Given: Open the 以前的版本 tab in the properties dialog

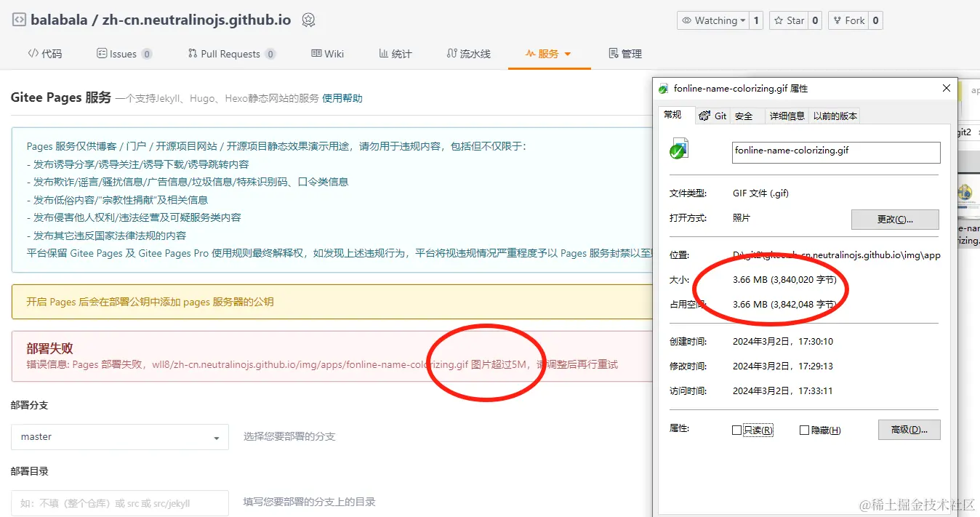Looking at the screenshot, I should (x=835, y=116).
